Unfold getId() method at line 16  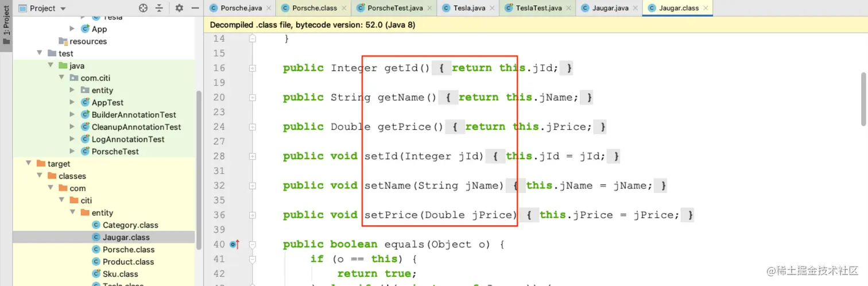tap(253, 68)
